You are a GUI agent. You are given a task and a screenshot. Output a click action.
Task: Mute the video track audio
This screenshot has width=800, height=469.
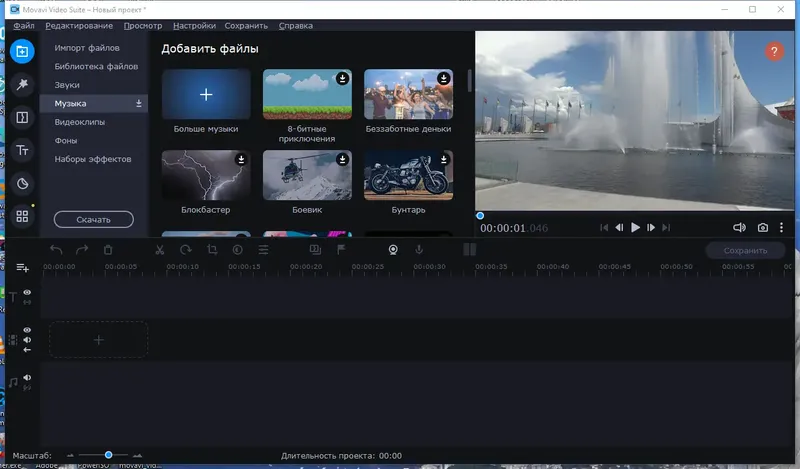click(x=27, y=340)
